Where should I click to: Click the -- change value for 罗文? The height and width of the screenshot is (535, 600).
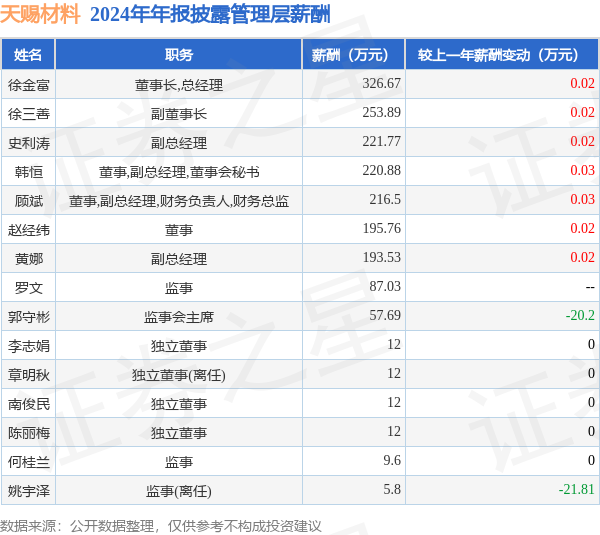(590, 287)
